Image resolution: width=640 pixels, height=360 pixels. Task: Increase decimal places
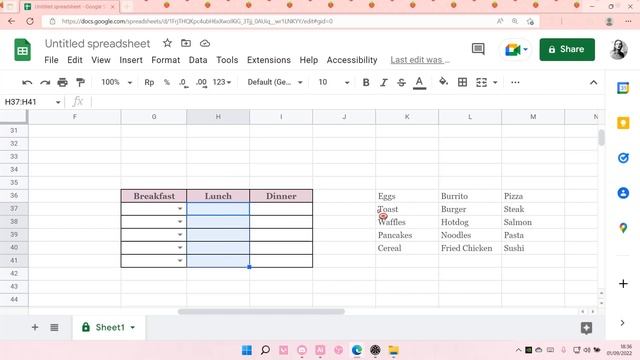pos(201,82)
